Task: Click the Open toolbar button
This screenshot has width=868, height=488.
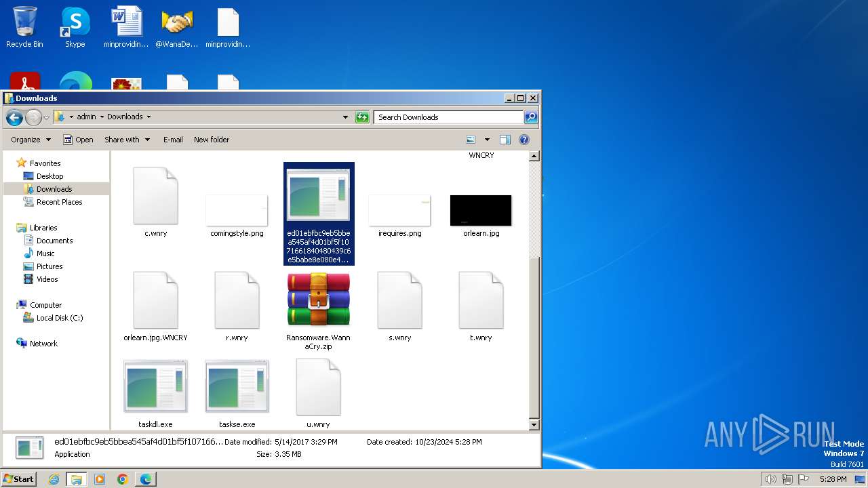Action: coord(78,140)
